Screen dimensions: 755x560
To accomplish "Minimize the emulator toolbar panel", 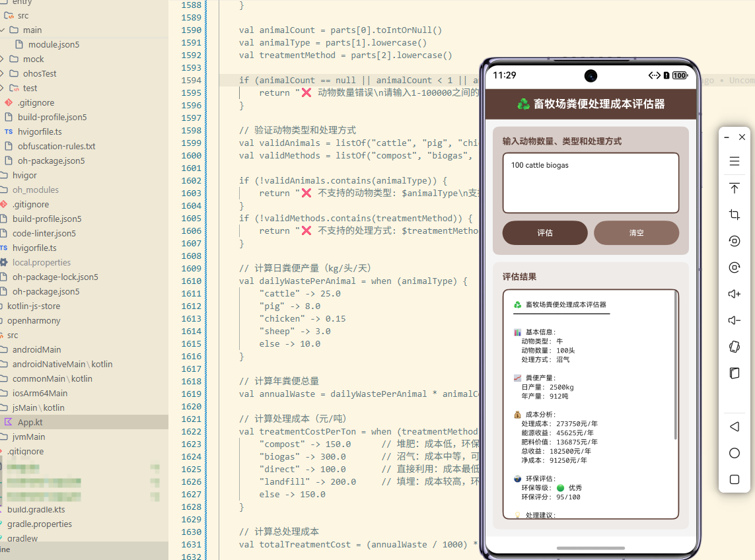I will coord(726,137).
